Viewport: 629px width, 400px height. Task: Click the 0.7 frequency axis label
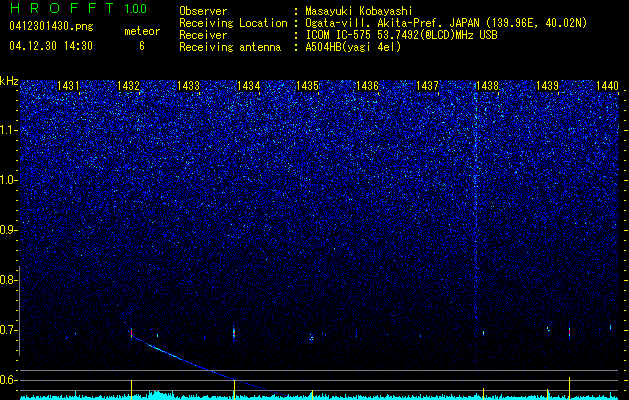coord(9,330)
